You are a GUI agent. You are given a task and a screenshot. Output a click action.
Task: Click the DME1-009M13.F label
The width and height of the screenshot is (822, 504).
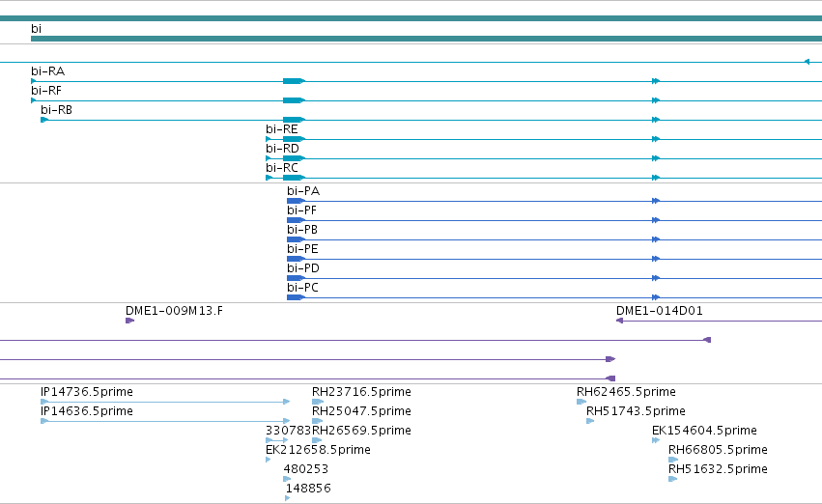coord(174,311)
